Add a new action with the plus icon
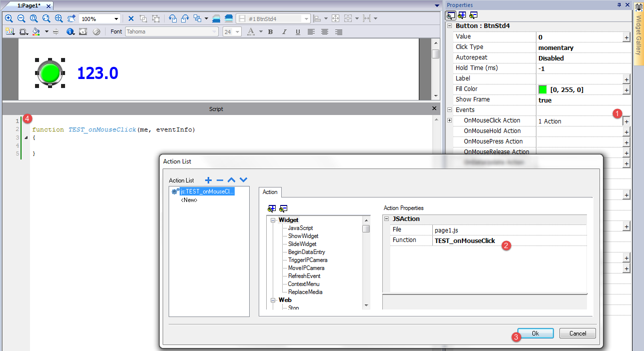Screen dimensions: 644x351 (x=209, y=180)
